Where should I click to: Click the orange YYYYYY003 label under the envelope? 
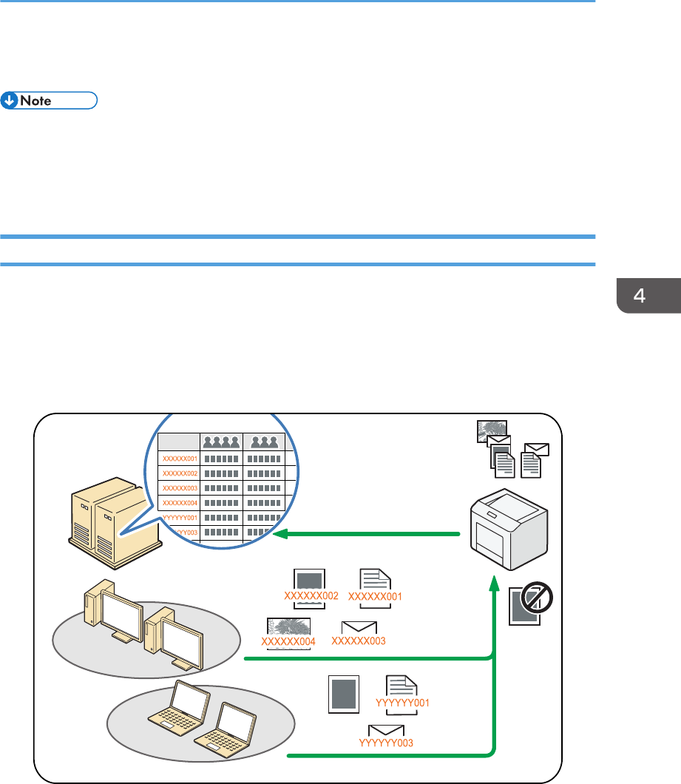[386, 743]
